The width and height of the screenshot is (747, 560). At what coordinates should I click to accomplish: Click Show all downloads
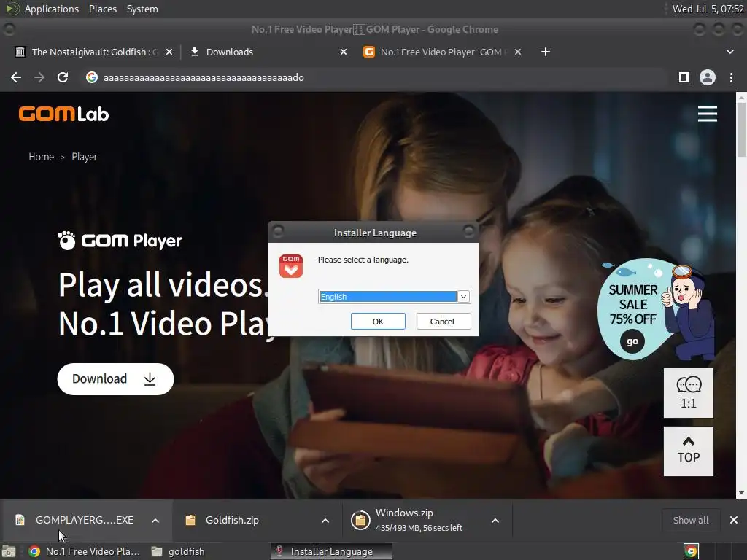coord(691,520)
